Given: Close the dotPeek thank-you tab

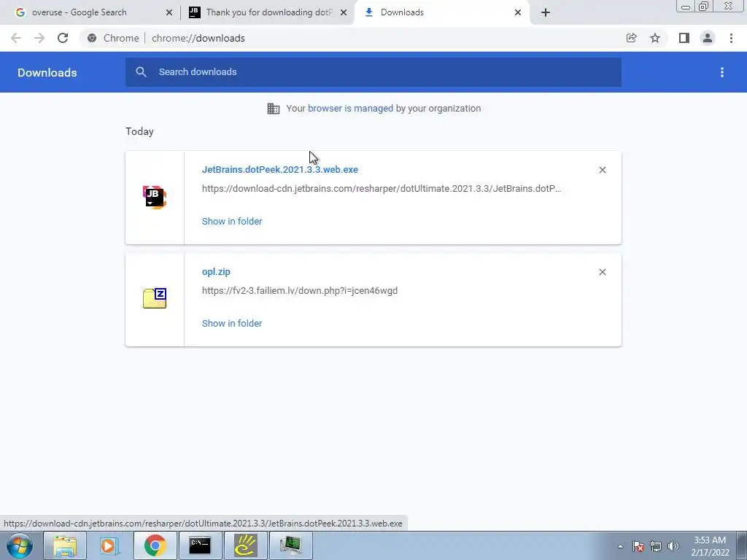Looking at the screenshot, I should [344, 13].
